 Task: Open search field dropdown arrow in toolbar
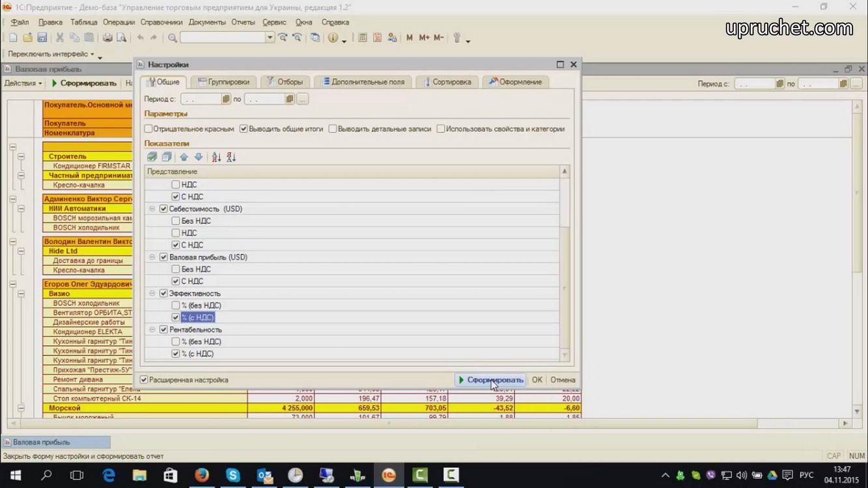(x=270, y=38)
